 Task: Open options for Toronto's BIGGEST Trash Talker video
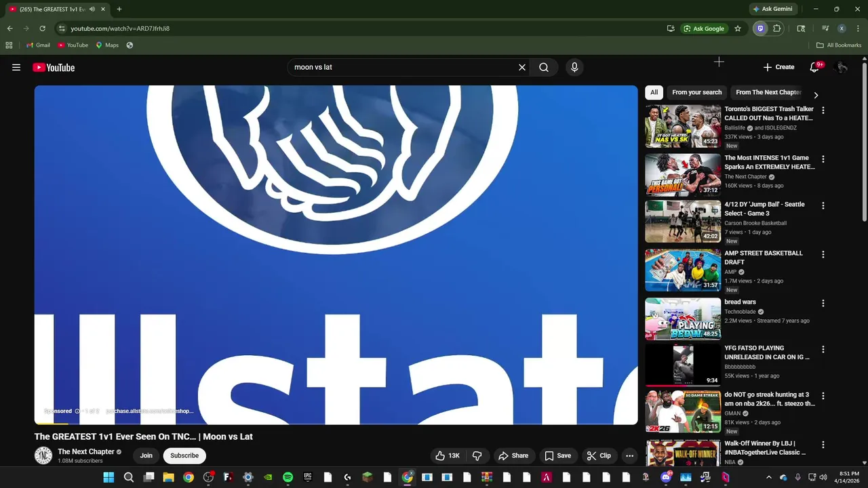823,110
